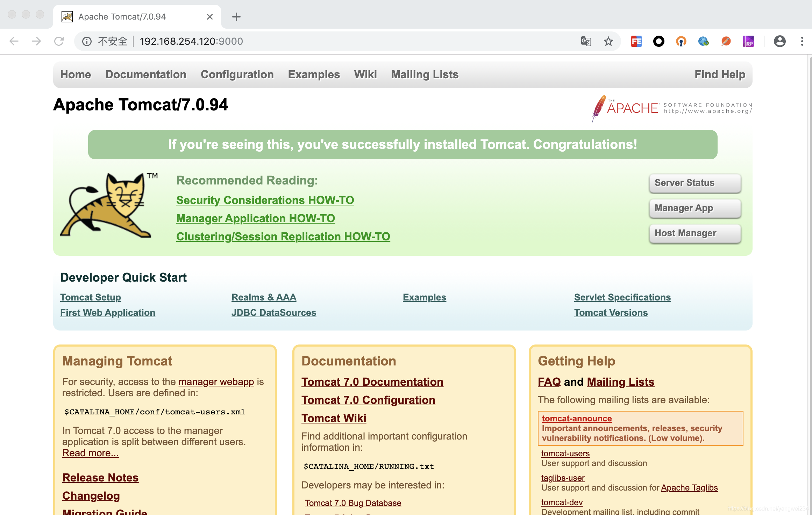Open the site info icon in the address bar

pyautogui.click(x=87, y=42)
